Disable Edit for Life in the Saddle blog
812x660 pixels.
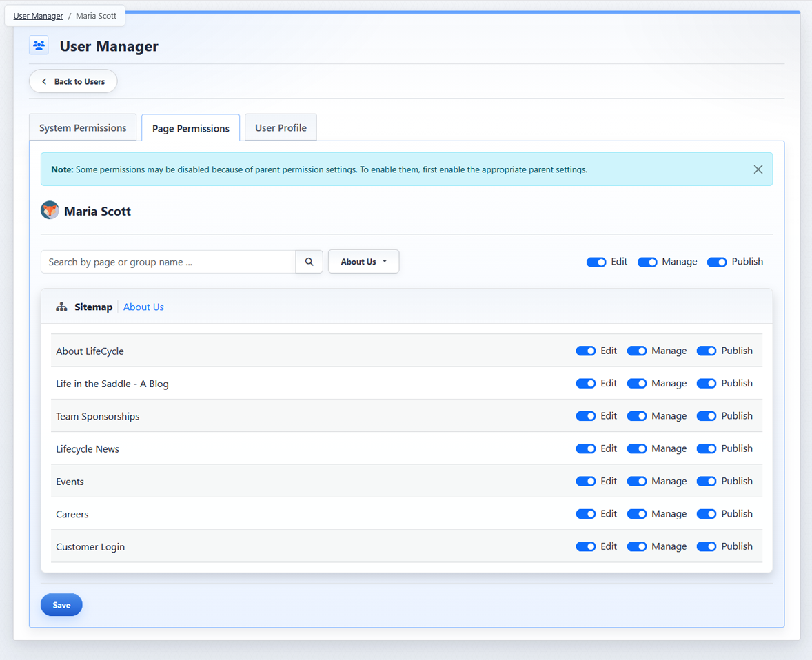pyautogui.click(x=586, y=384)
